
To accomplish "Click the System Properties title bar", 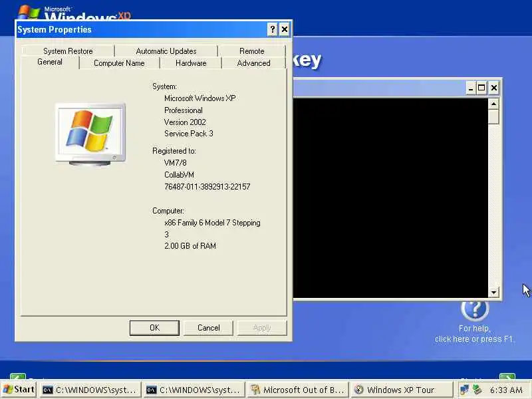I will tap(141, 29).
